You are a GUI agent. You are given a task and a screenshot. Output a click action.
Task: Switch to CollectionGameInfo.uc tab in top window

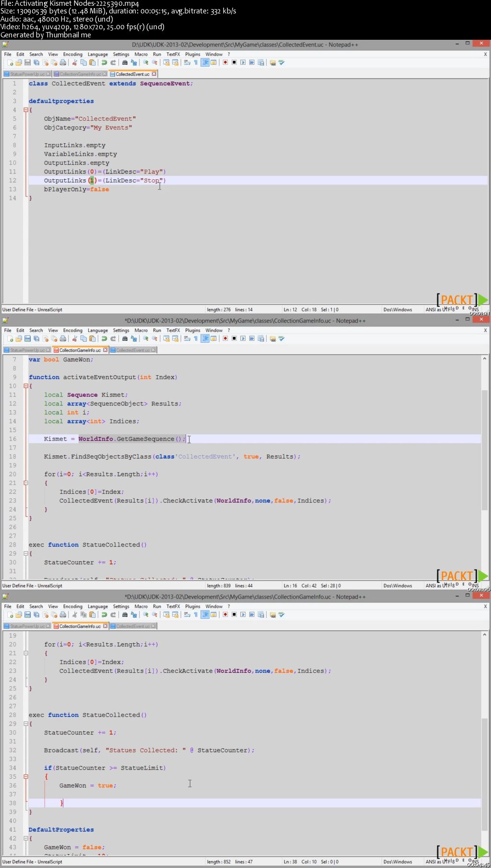(x=80, y=74)
